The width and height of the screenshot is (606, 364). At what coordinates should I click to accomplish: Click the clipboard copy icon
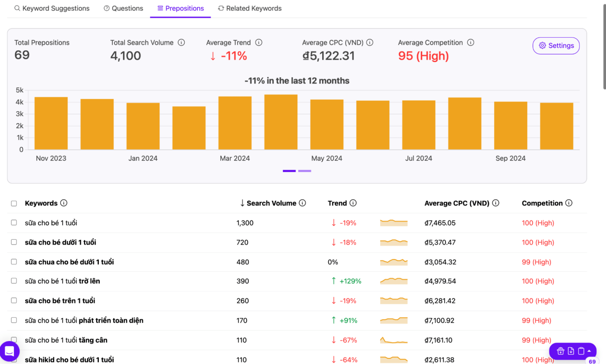click(581, 351)
